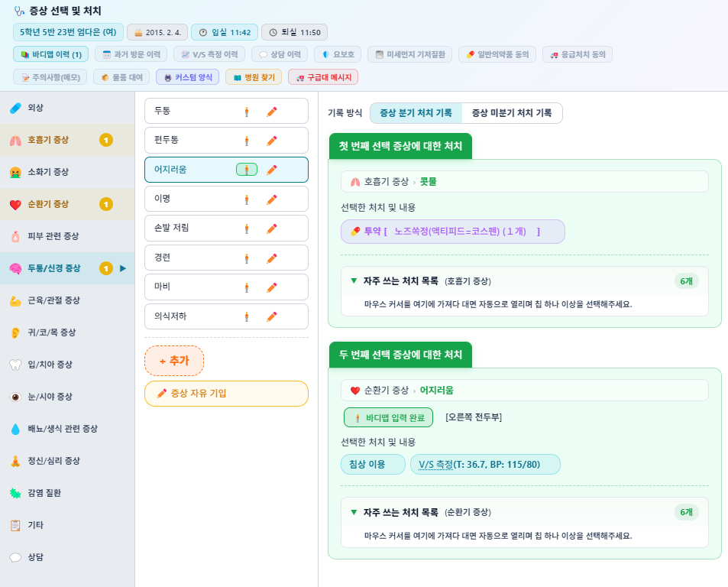Open the 근육/관절 증상 category
This screenshot has height=587, width=728.
(67, 300)
